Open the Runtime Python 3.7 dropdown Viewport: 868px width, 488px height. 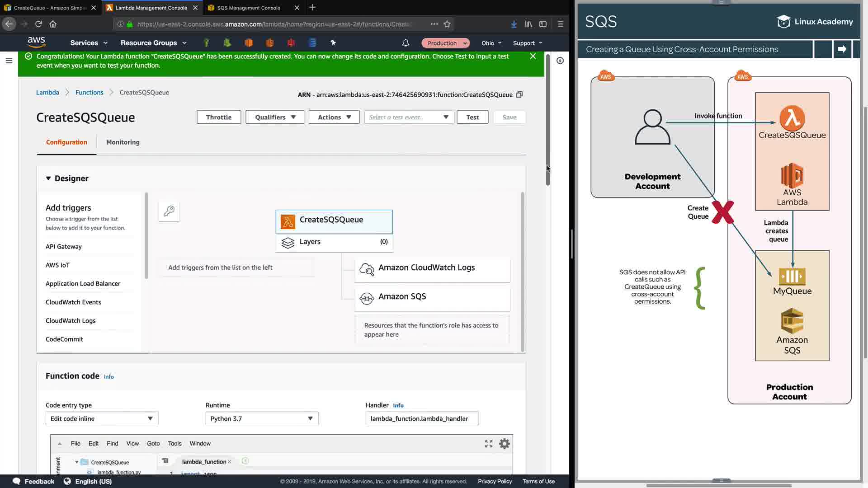(x=262, y=418)
